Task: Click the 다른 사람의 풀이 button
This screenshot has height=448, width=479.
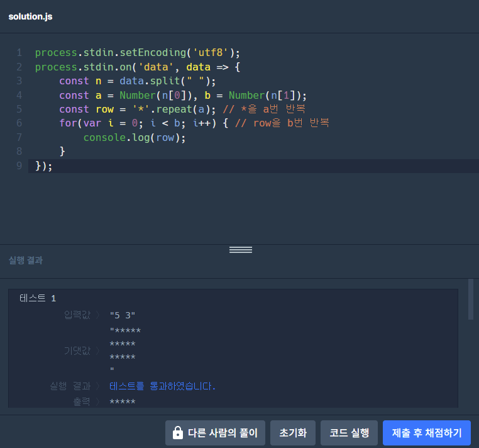Action: [215, 433]
